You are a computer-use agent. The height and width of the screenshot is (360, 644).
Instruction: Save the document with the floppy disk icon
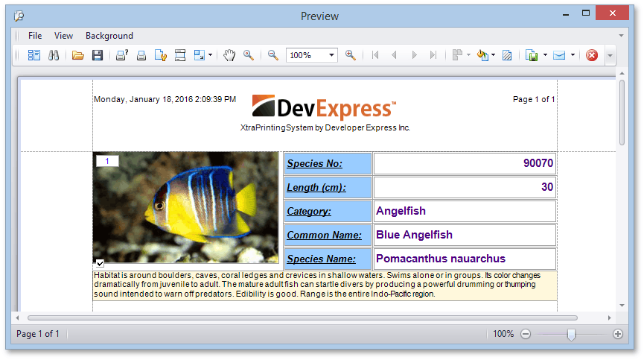point(98,55)
